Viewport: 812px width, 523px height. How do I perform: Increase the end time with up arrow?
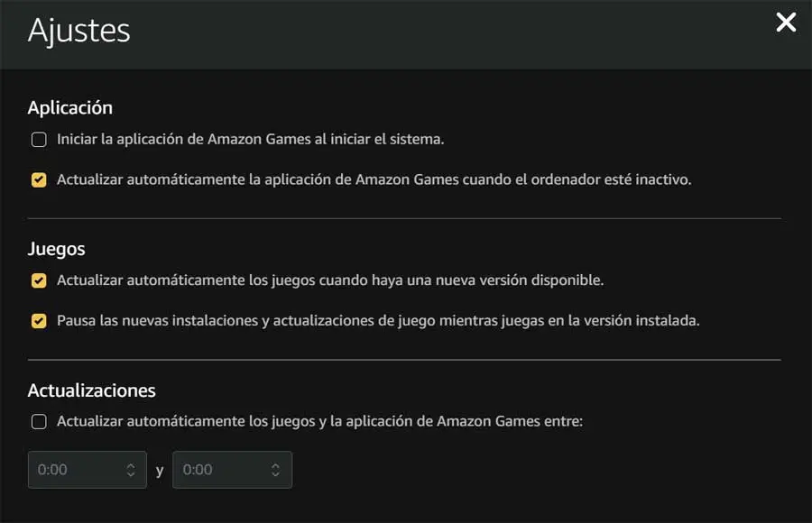coord(275,465)
